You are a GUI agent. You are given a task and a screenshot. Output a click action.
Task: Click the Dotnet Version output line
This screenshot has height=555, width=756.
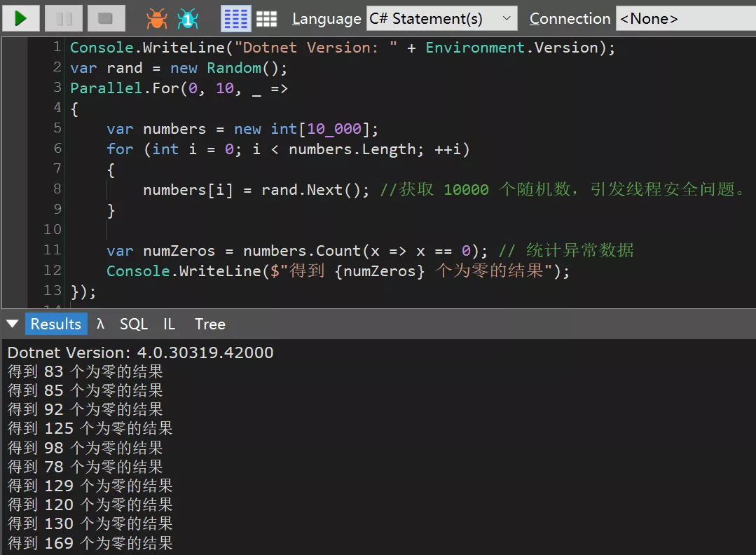pyautogui.click(x=140, y=352)
